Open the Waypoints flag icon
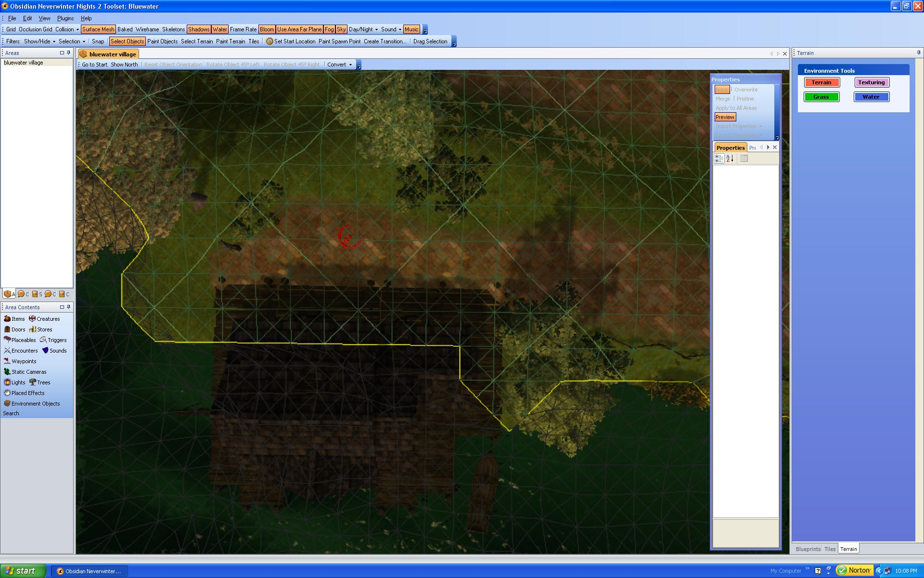 pyautogui.click(x=7, y=361)
